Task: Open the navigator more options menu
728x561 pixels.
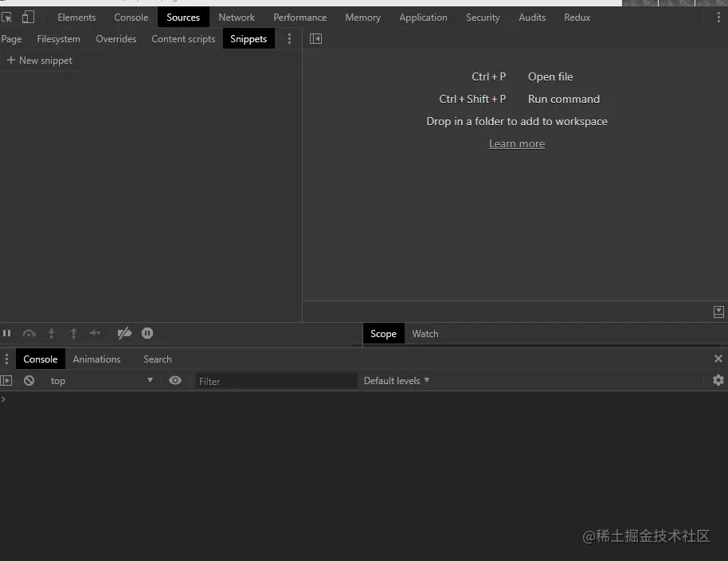Action: click(x=289, y=38)
